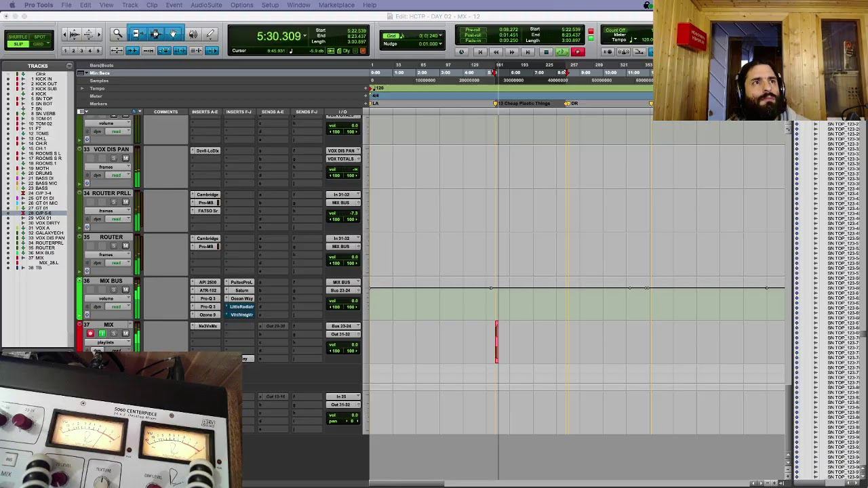This screenshot has width=868, height=488.
Task: Open the main counter format dropdown
Action: click(305, 35)
